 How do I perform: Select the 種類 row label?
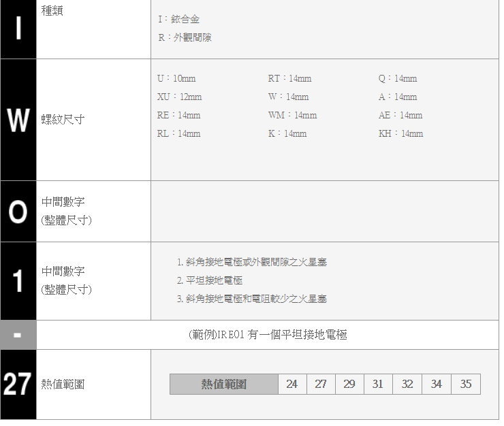click(52, 12)
